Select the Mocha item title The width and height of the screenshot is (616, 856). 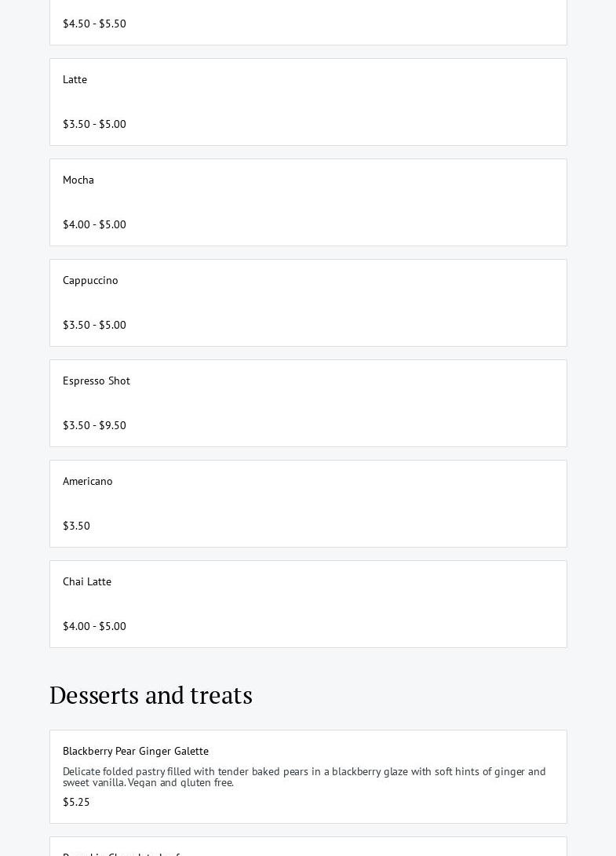click(x=78, y=180)
